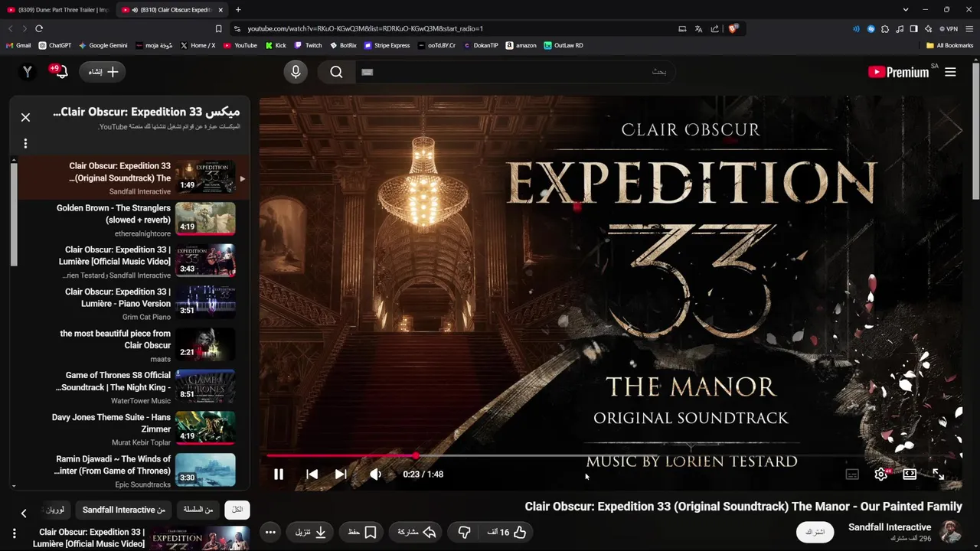Open YouTube notifications bell
This screenshot has height=551, width=980.
tap(60, 72)
